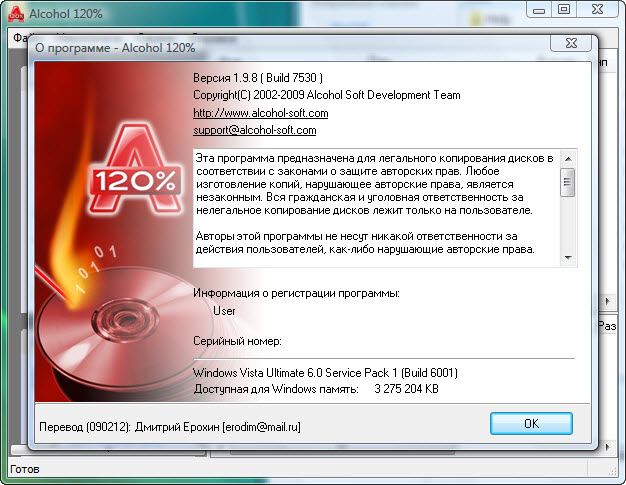Click the version text 'Версия 1.9.8 ( Build 7530 )'
This screenshot has width=626, height=485.
(258, 77)
